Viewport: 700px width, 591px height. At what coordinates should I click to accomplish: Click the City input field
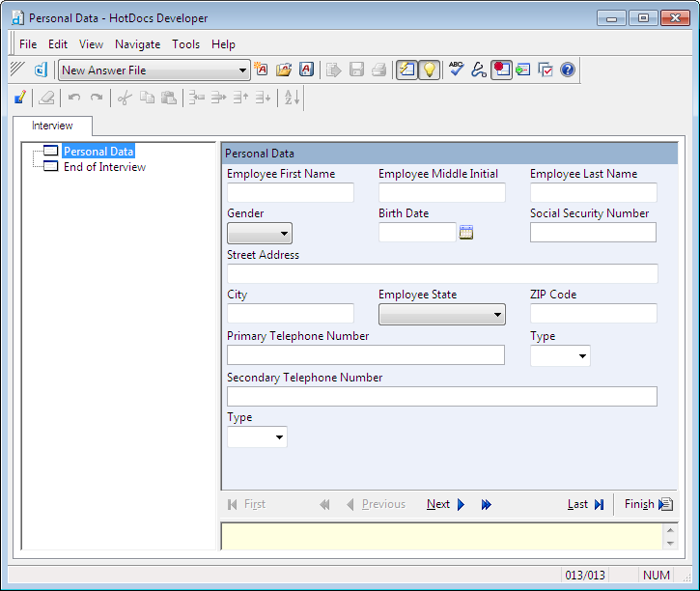click(291, 313)
